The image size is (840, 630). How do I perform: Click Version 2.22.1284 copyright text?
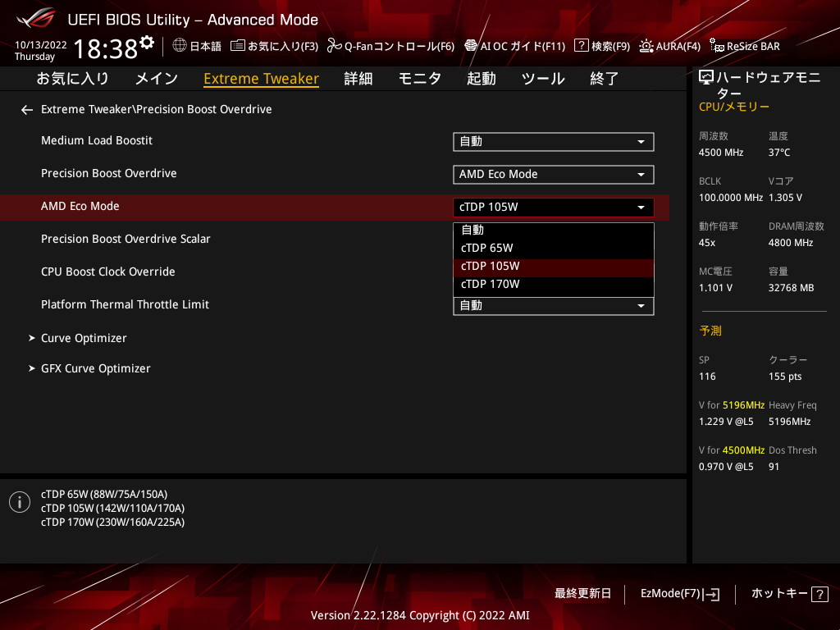(420, 615)
